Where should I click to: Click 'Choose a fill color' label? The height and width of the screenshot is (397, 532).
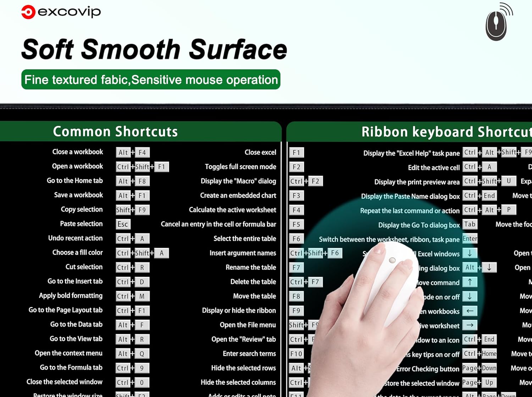point(78,252)
